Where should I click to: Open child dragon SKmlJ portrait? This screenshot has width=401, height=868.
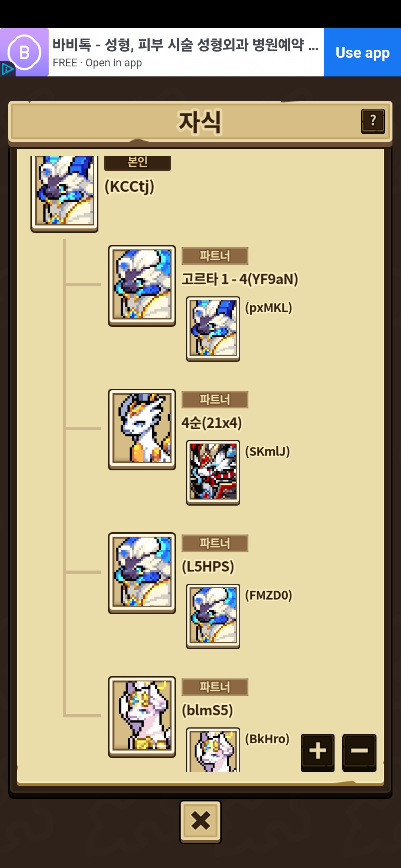[213, 473]
